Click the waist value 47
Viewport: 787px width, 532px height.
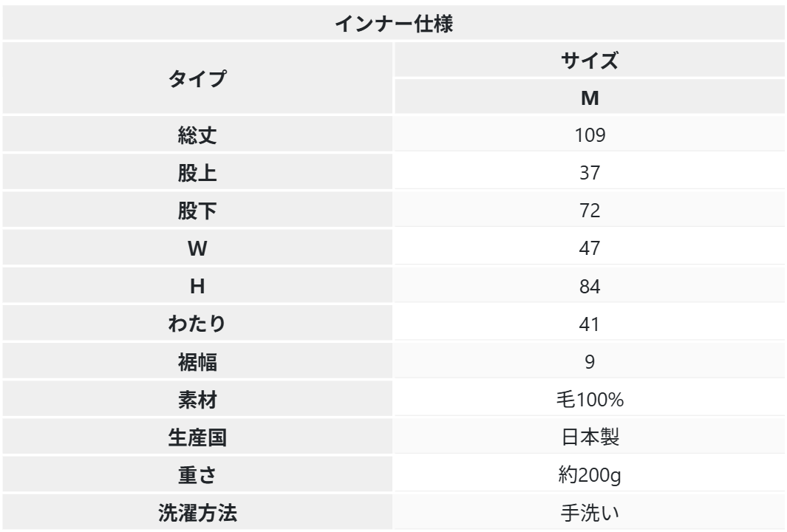(589, 248)
